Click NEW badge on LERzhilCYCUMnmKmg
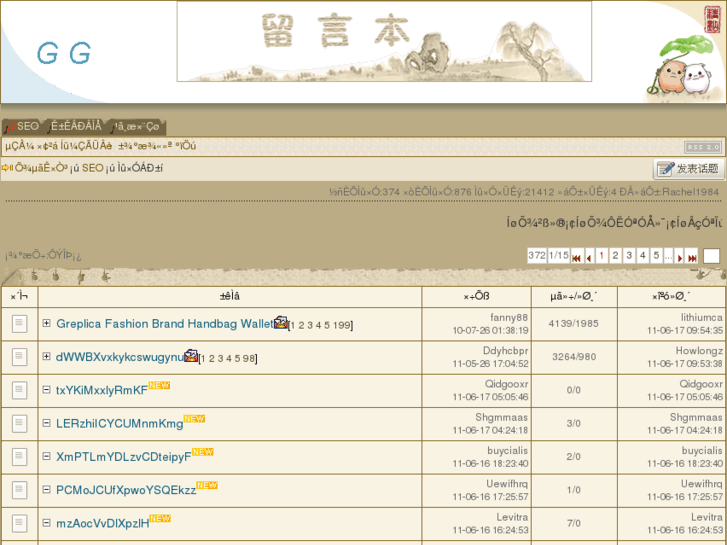This screenshot has height=545, width=727. pos(194,418)
